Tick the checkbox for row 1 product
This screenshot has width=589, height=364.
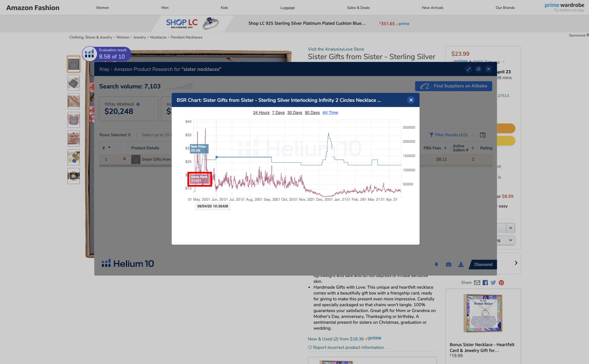pyautogui.click(x=117, y=159)
